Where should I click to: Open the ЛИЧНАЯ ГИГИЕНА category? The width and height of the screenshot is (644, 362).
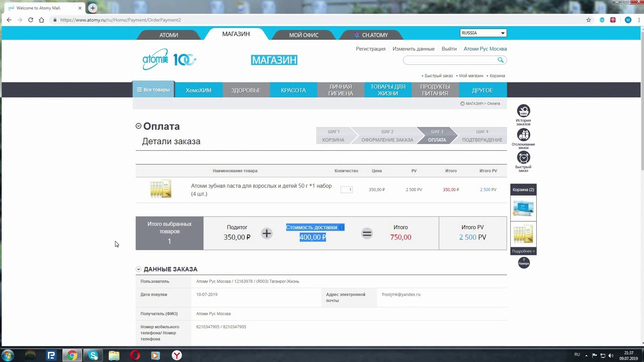(x=341, y=90)
